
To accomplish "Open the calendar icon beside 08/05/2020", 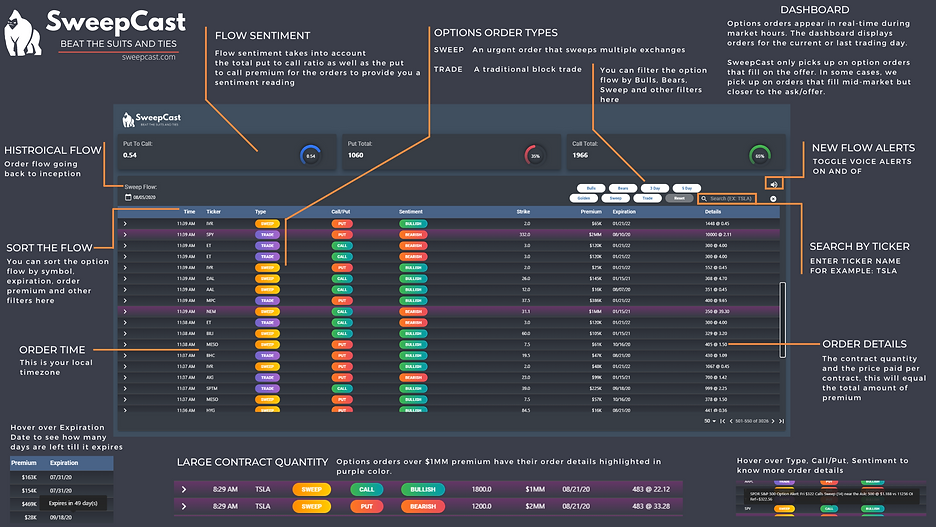I will tap(128, 197).
